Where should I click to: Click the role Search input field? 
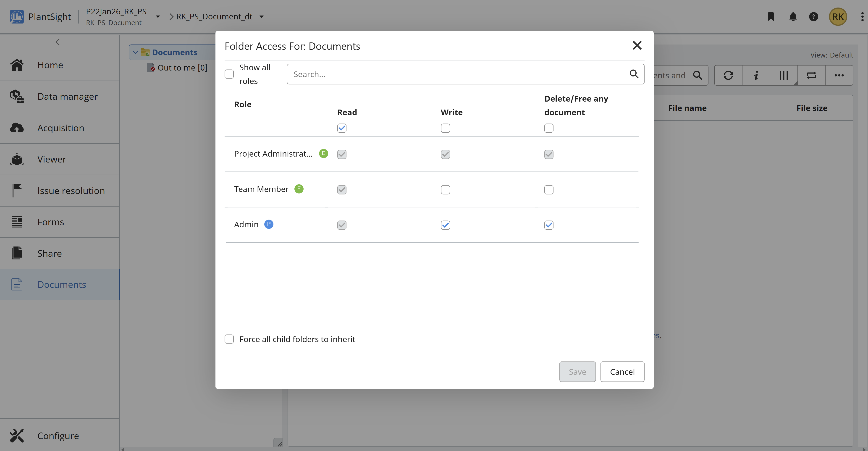coord(458,74)
